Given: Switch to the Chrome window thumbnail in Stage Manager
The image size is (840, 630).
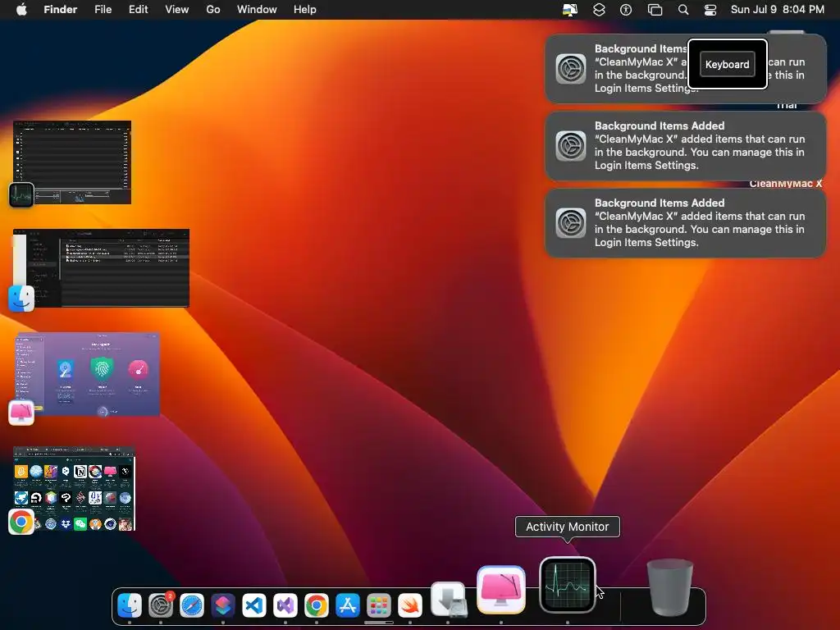Looking at the screenshot, I should coord(74,488).
